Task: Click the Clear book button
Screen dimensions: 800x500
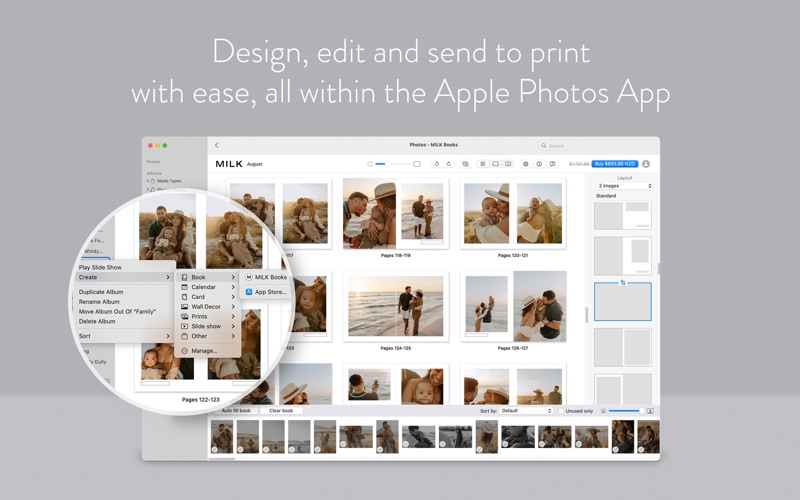Action: tap(281, 411)
